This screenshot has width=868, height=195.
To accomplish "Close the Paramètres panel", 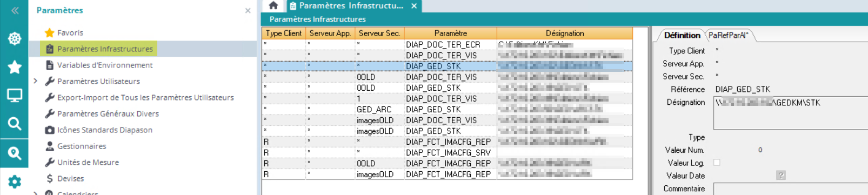I will tap(248, 10).
